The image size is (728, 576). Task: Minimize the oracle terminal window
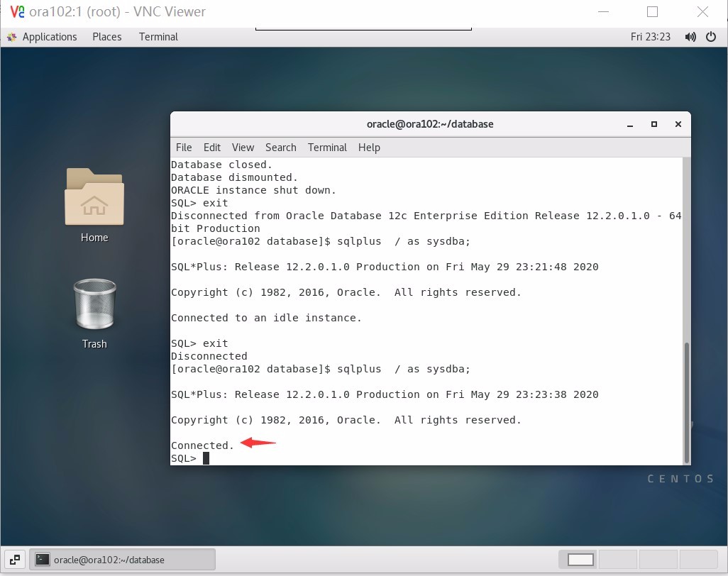click(630, 124)
